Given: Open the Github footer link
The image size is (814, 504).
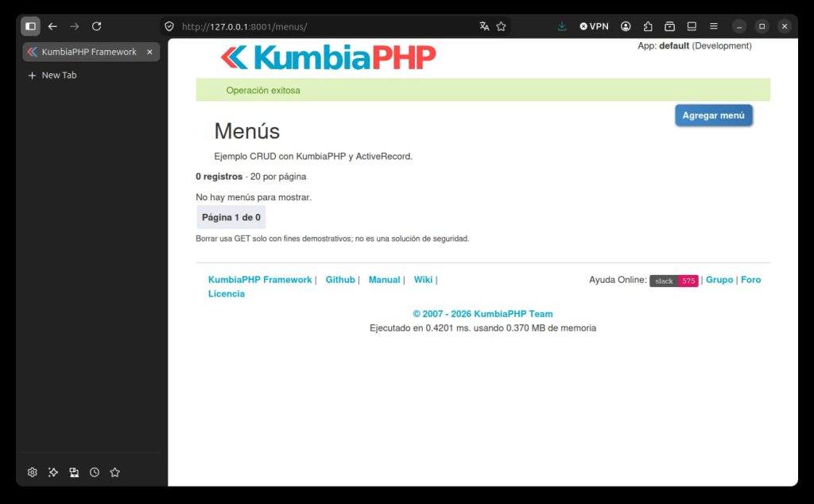Looking at the screenshot, I should point(340,280).
